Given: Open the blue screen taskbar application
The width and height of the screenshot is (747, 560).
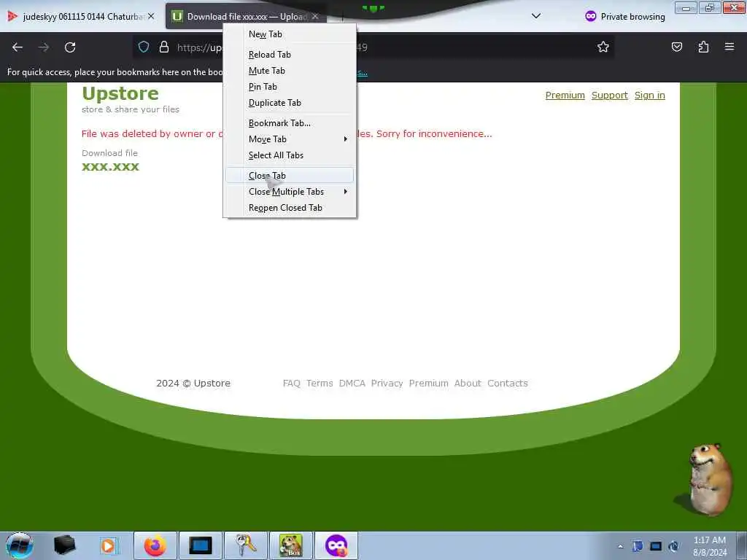Looking at the screenshot, I should pyautogui.click(x=200, y=545).
